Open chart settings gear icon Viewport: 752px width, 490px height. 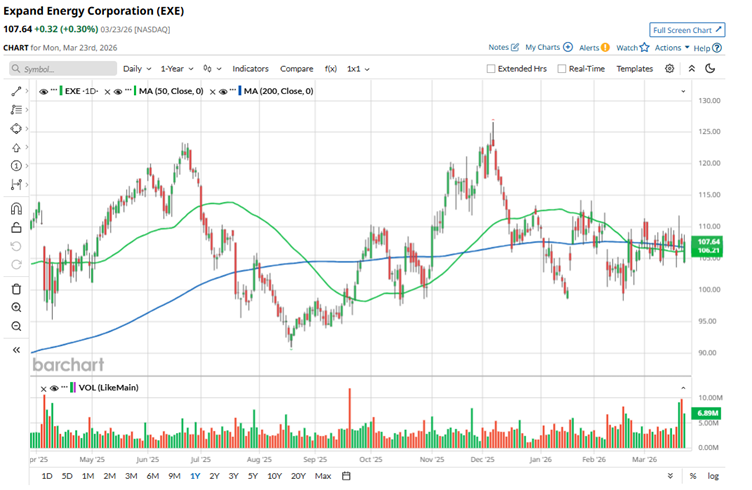click(x=670, y=69)
